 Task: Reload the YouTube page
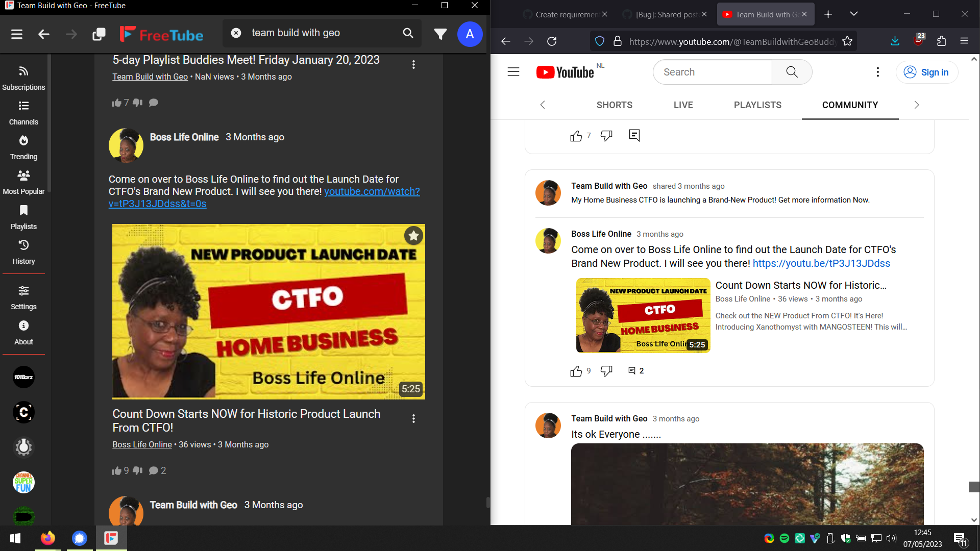click(552, 41)
